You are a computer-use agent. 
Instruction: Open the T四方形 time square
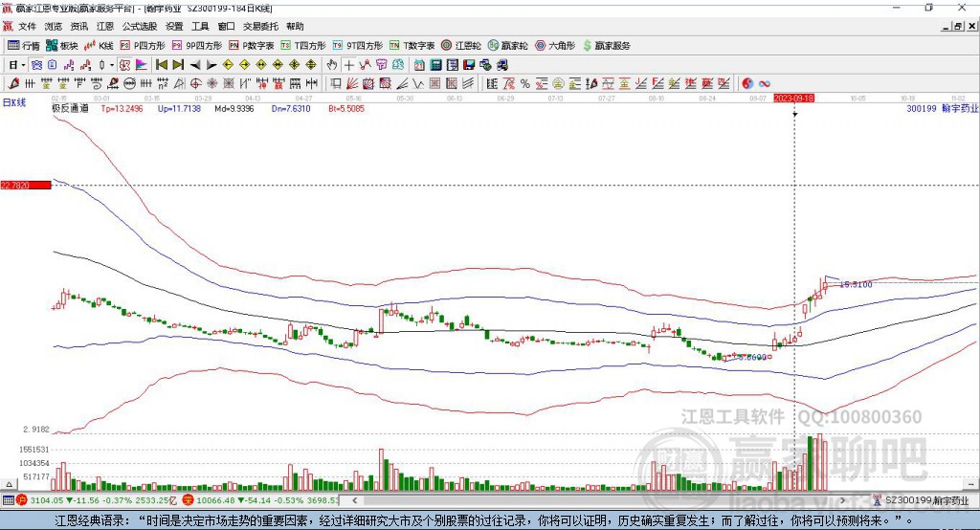click(x=303, y=46)
